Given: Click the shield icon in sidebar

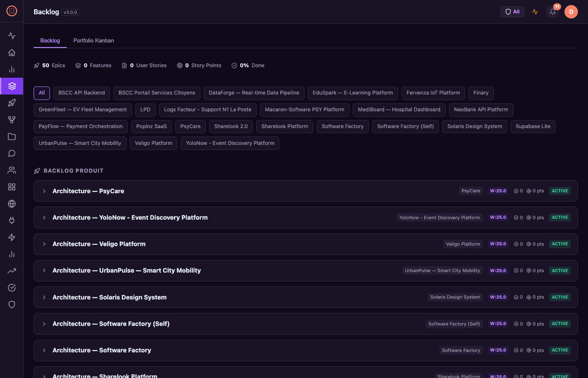Looking at the screenshot, I should pos(12,304).
